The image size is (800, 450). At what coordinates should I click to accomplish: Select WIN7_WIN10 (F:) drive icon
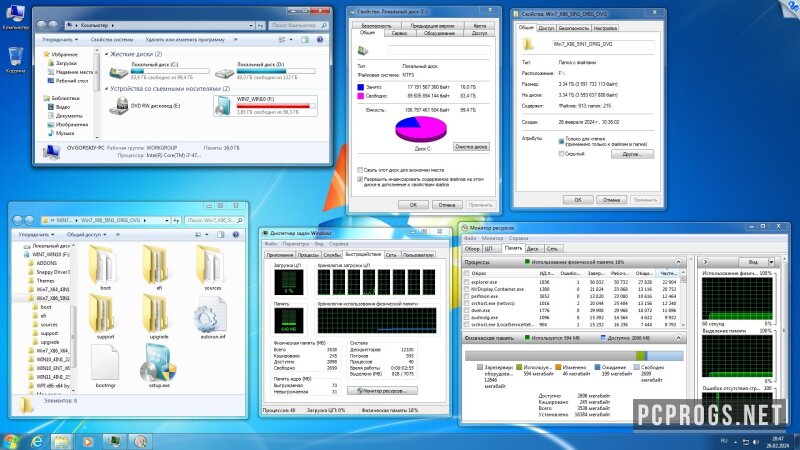223,106
